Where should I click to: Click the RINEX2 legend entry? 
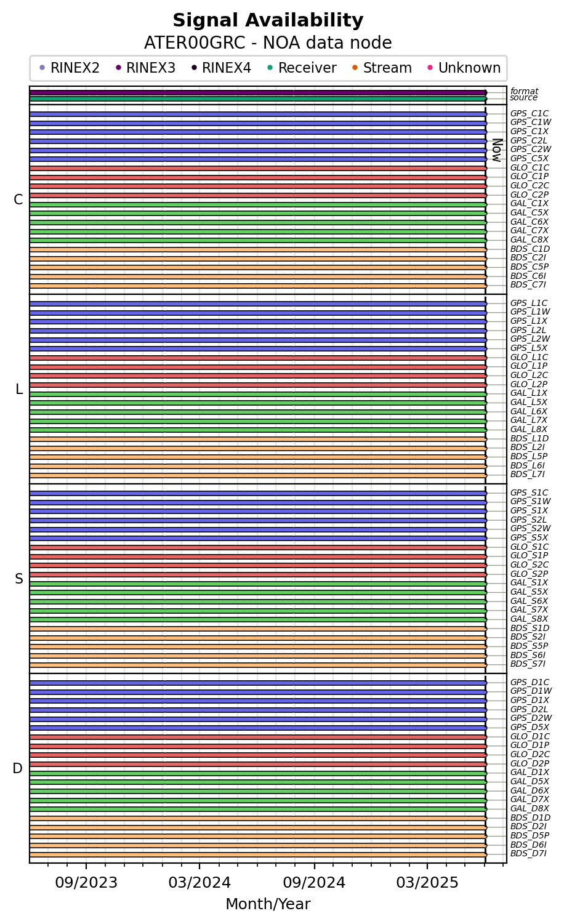point(69,68)
